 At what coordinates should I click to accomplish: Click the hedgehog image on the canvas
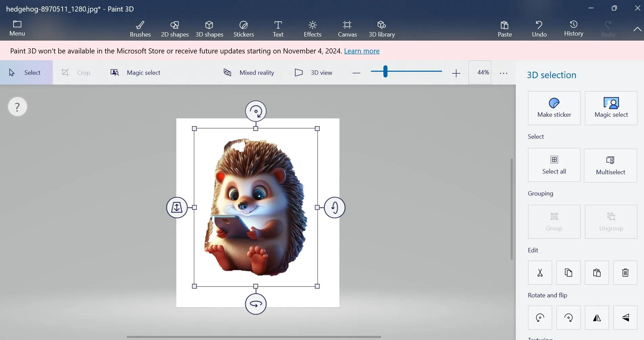[256, 207]
